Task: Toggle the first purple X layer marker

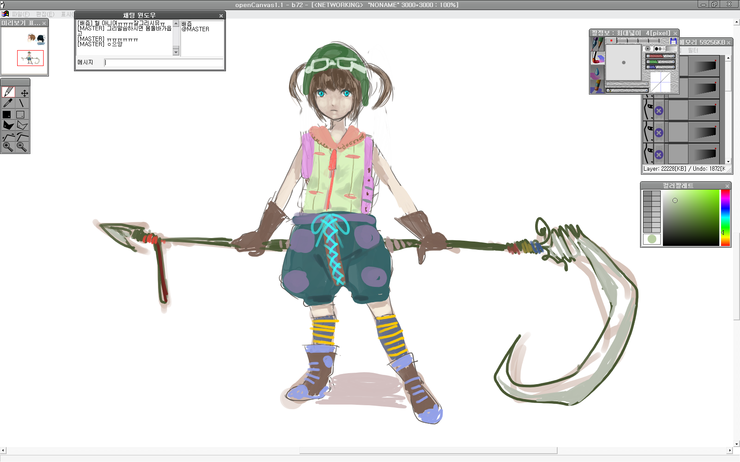Action: coord(659,111)
